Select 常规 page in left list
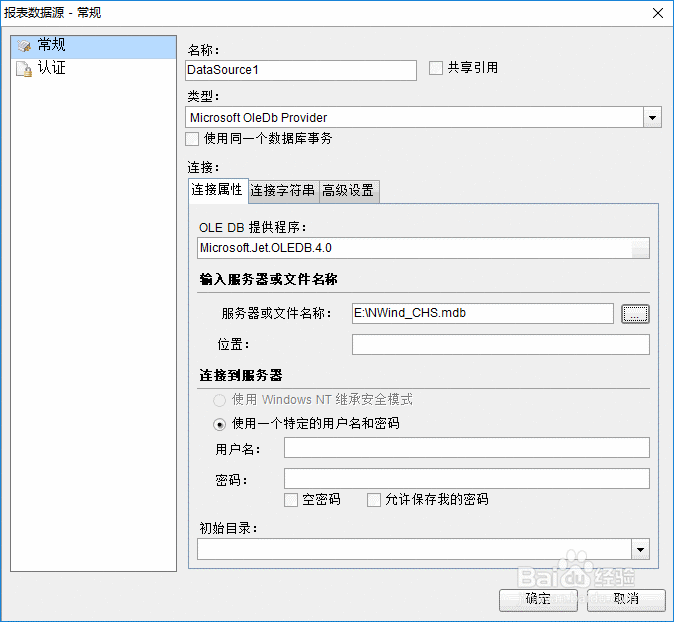Screen dimensions: 674x622 [x=93, y=47]
